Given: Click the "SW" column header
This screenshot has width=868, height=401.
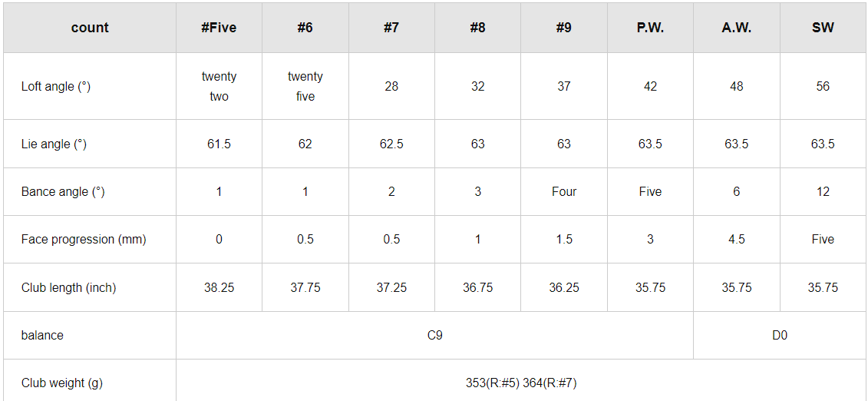Looking at the screenshot, I should pos(823,28).
